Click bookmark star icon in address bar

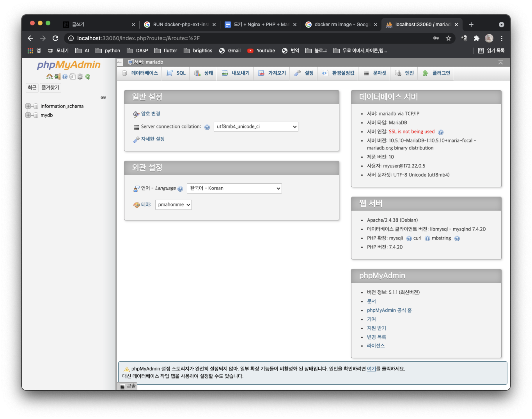[448, 38]
